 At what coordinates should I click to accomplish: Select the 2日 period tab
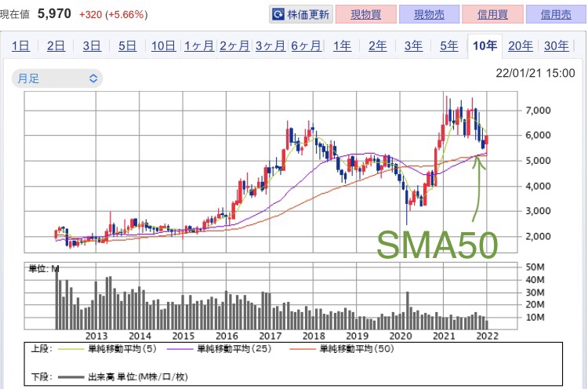(x=56, y=46)
